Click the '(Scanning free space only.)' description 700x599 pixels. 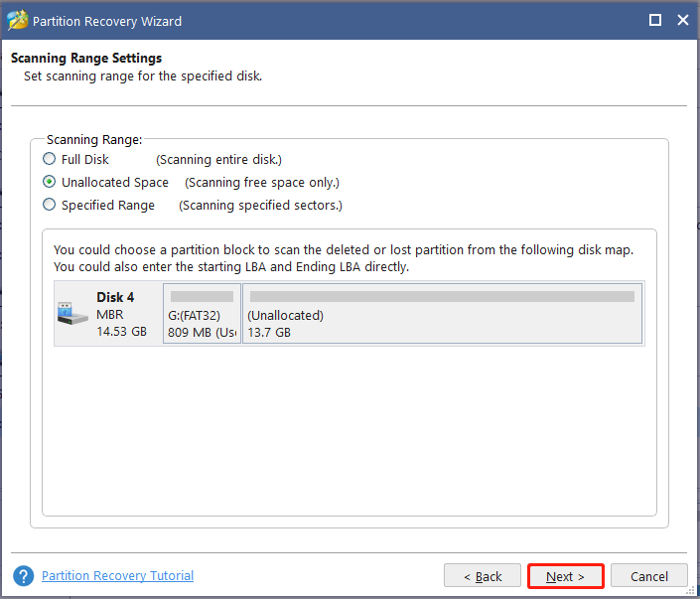coord(262,182)
